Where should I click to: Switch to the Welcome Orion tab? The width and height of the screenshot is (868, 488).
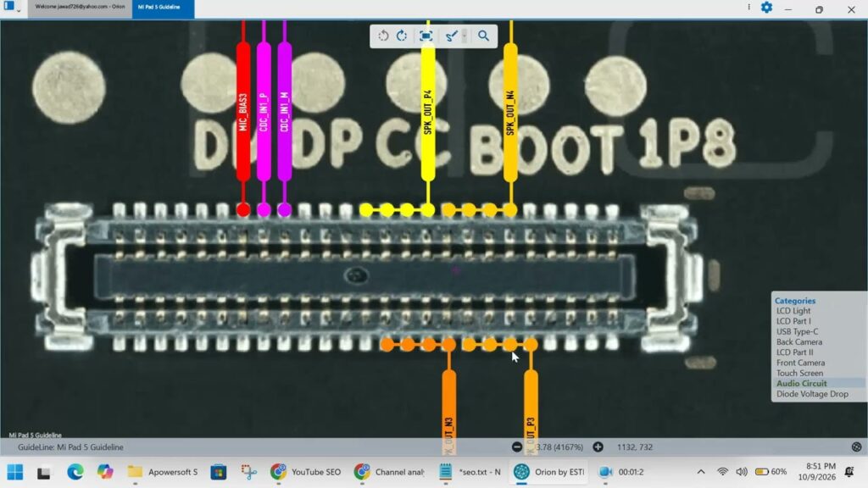80,7
